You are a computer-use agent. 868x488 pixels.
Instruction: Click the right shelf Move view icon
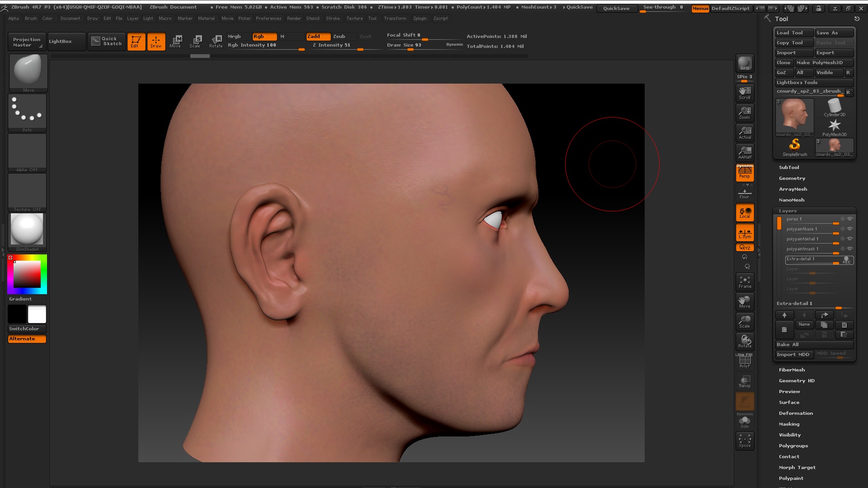(x=745, y=301)
